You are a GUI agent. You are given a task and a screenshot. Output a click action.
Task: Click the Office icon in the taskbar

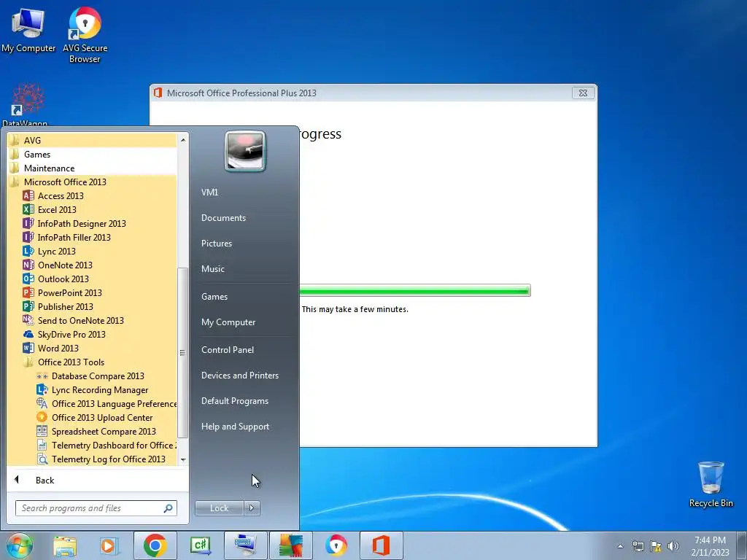coord(381,545)
